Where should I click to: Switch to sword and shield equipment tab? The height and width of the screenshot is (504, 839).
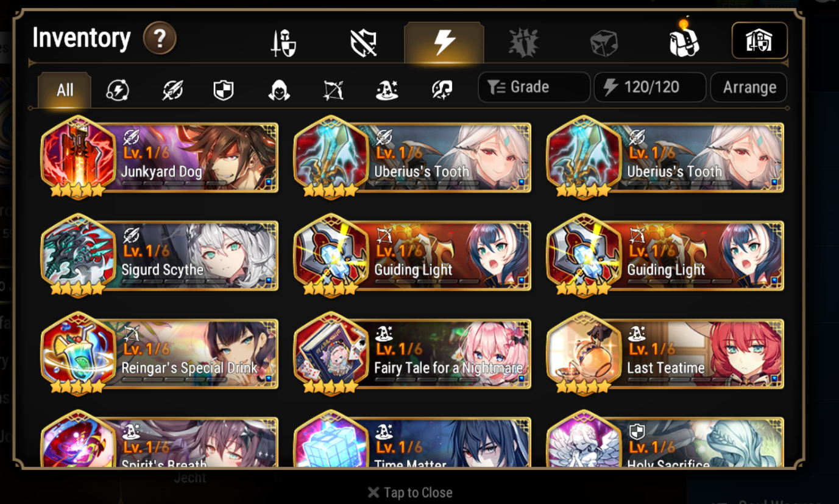[283, 43]
